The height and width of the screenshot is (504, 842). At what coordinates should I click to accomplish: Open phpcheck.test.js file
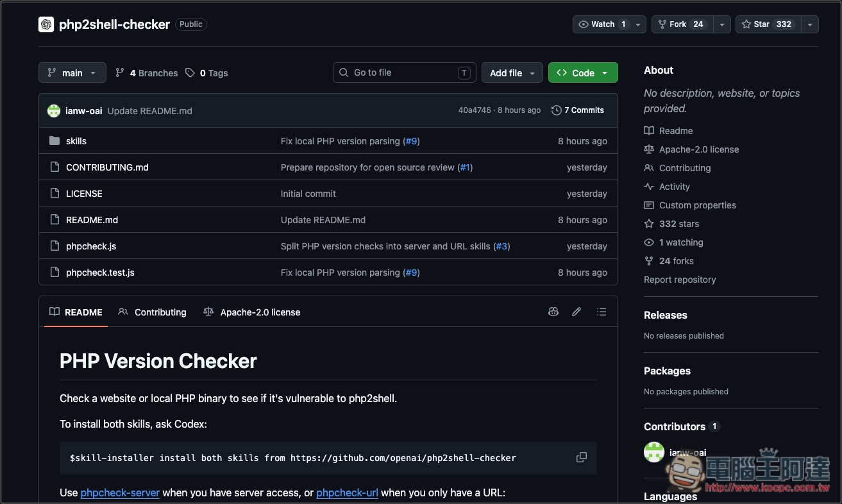[100, 273]
